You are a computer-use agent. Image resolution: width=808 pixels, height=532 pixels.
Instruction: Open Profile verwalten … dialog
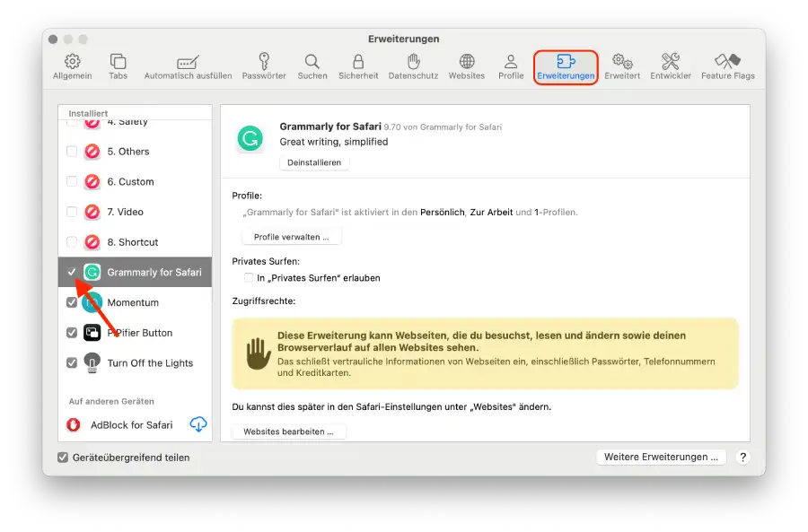tap(291, 237)
